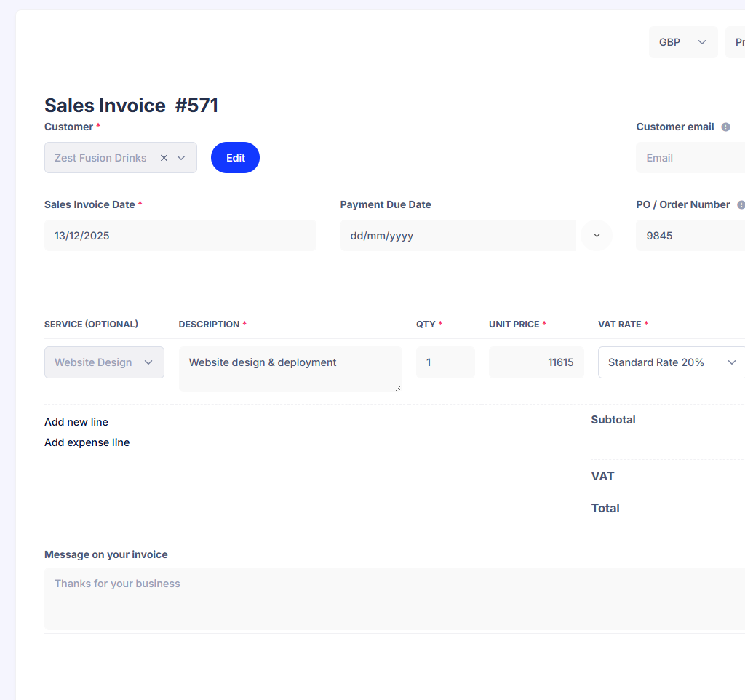Click the dd/mm/yyyy Payment Due Date field
Image resolution: width=745 pixels, height=700 pixels.
tap(458, 235)
